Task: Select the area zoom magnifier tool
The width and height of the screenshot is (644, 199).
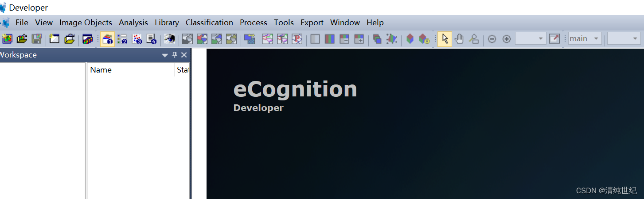Action: [474, 39]
